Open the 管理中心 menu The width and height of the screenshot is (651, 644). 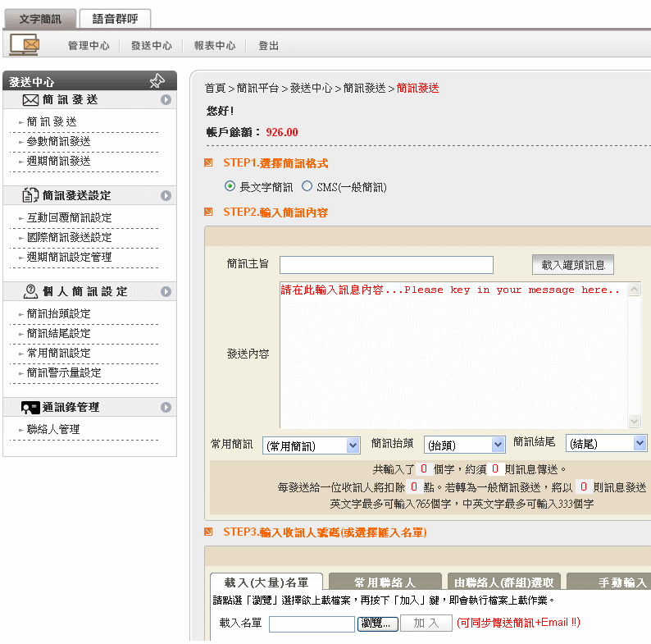pyautogui.click(x=89, y=46)
